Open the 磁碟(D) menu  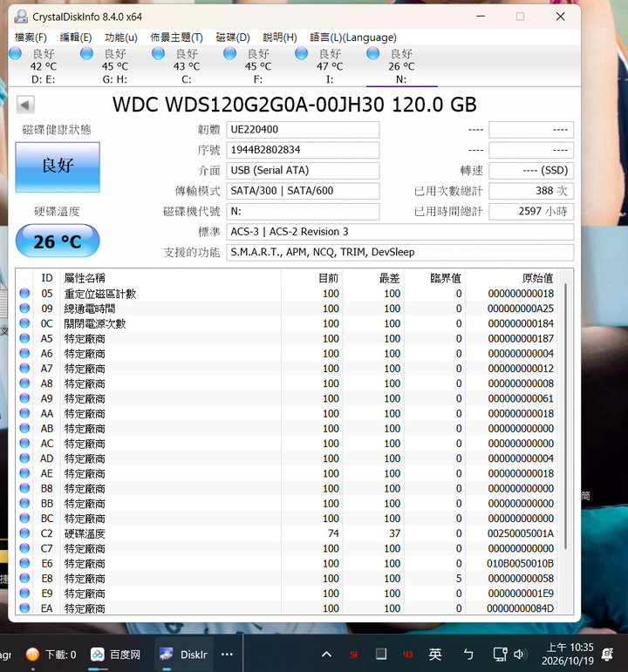coord(233,37)
